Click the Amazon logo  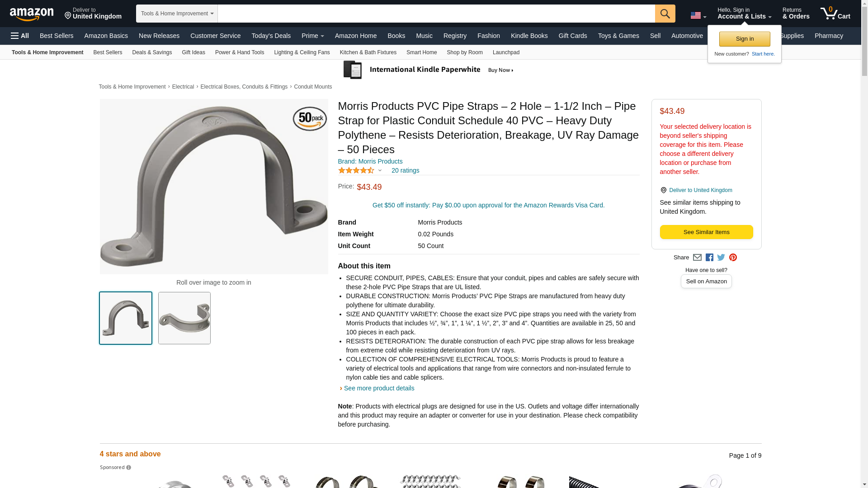pyautogui.click(x=32, y=14)
